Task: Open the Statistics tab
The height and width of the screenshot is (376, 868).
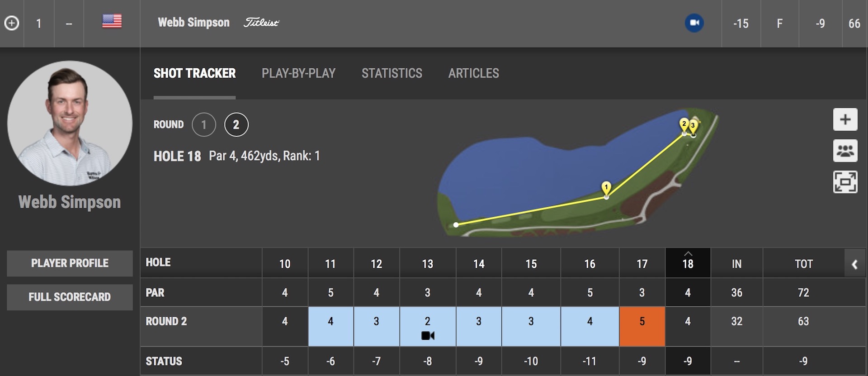Action: point(392,73)
